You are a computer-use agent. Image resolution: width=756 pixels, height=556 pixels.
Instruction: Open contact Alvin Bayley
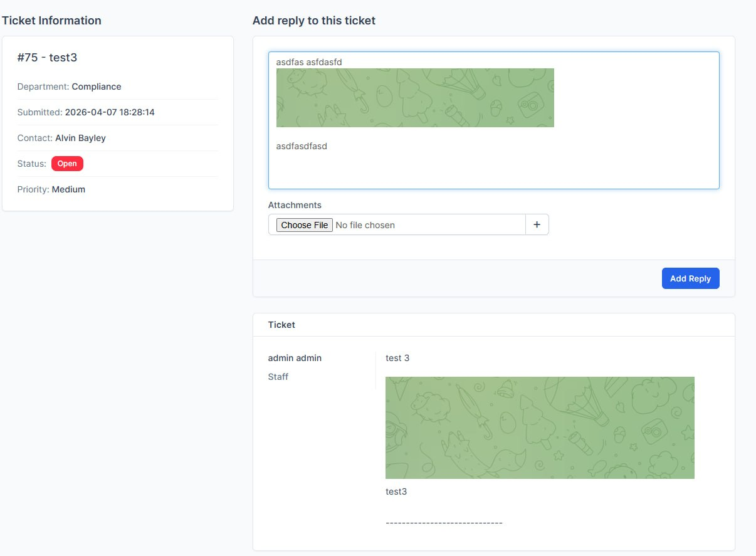[80, 138]
